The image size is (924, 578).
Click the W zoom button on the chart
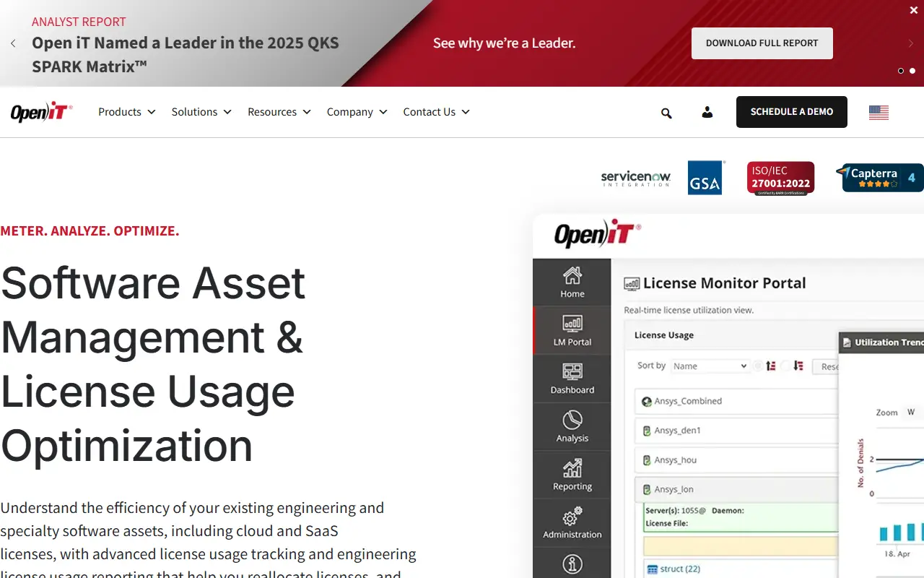(x=911, y=413)
